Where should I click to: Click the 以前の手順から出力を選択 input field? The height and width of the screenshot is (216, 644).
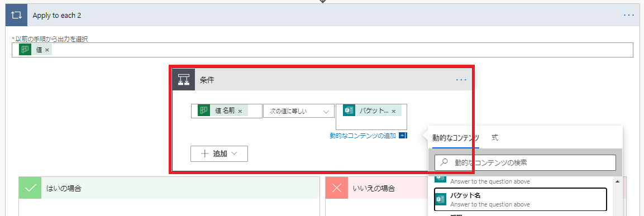(322, 50)
